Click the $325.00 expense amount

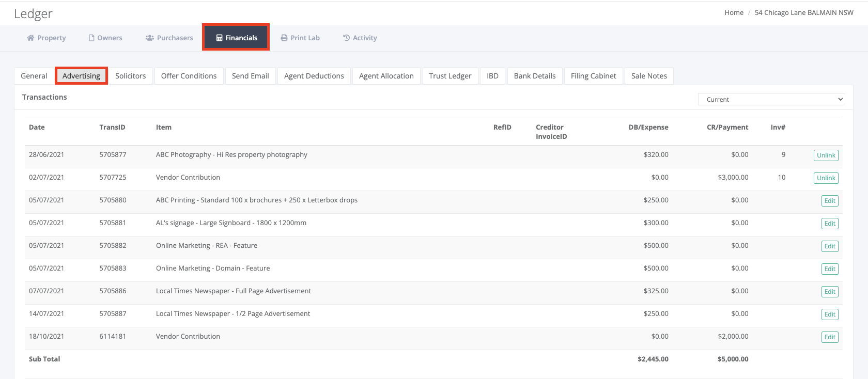656,291
